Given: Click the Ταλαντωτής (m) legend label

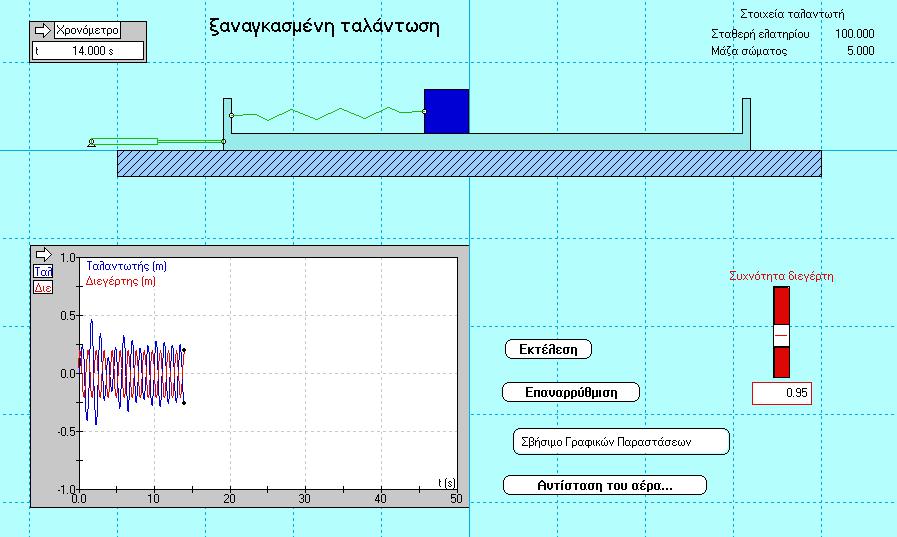Looking at the screenshot, I should tap(126, 266).
